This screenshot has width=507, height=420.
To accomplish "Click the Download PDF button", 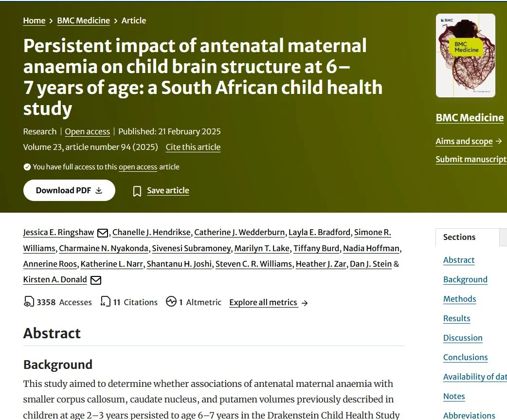I will [x=69, y=190].
